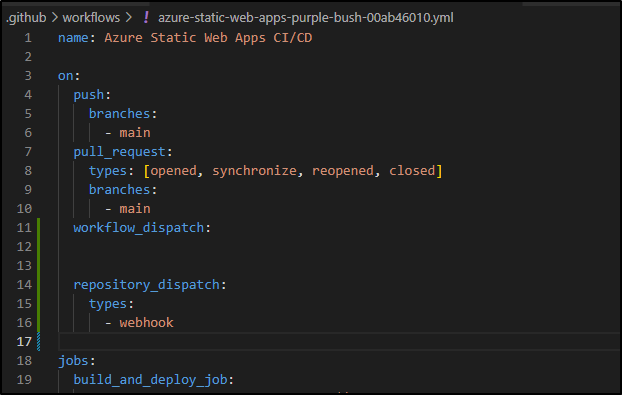Click the 'name' key on line 1

pos(73,38)
